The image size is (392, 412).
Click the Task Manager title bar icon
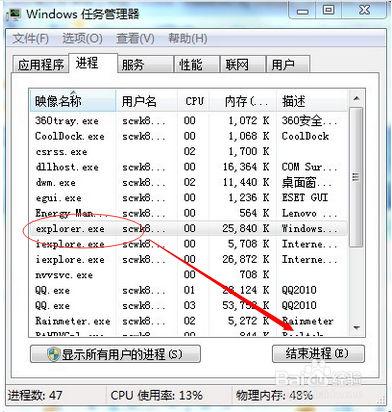15,15
